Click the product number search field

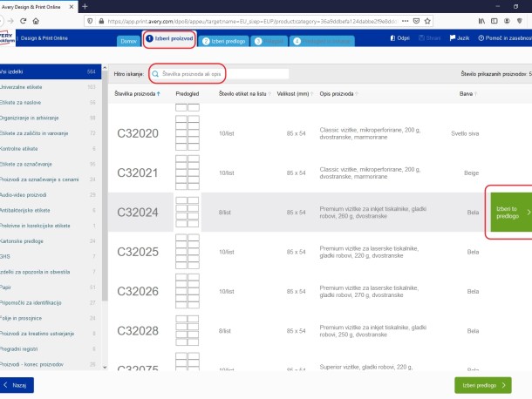click(x=221, y=73)
